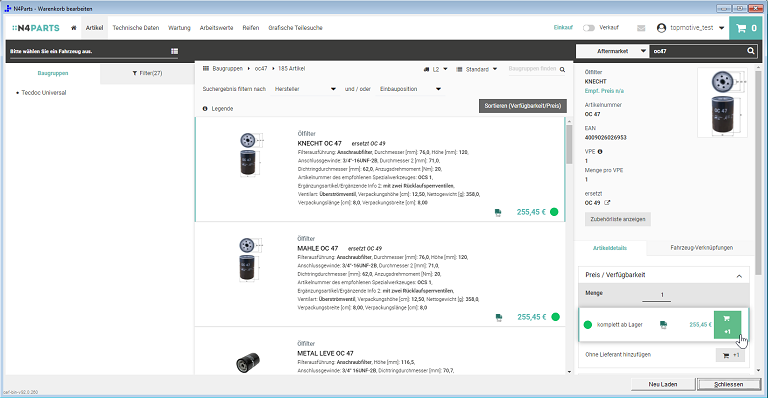Click the 255,45 € price on MAHLE row
Screen dimensions: 768x398
(x=531, y=317)
